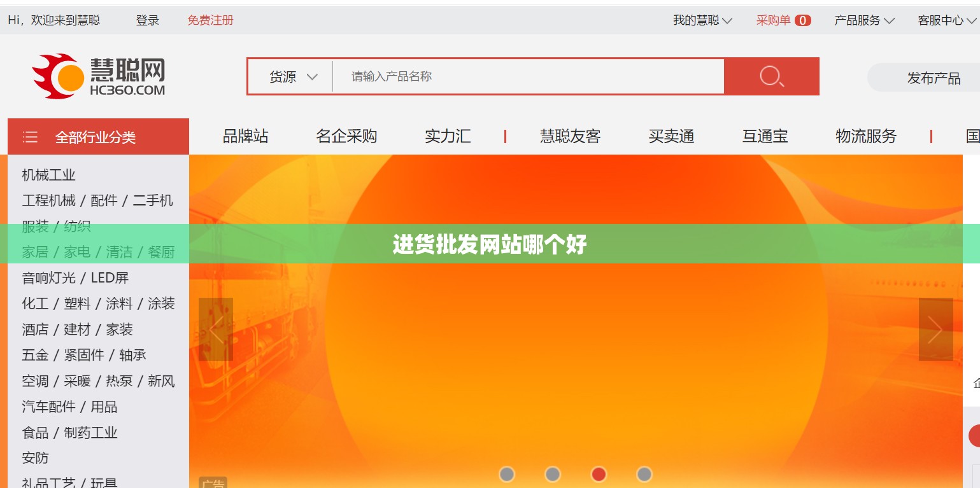Open 新风 category link

161,381
